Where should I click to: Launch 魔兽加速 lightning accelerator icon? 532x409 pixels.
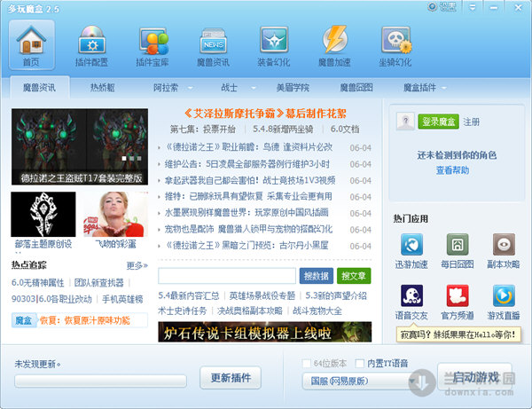[334, 45]
